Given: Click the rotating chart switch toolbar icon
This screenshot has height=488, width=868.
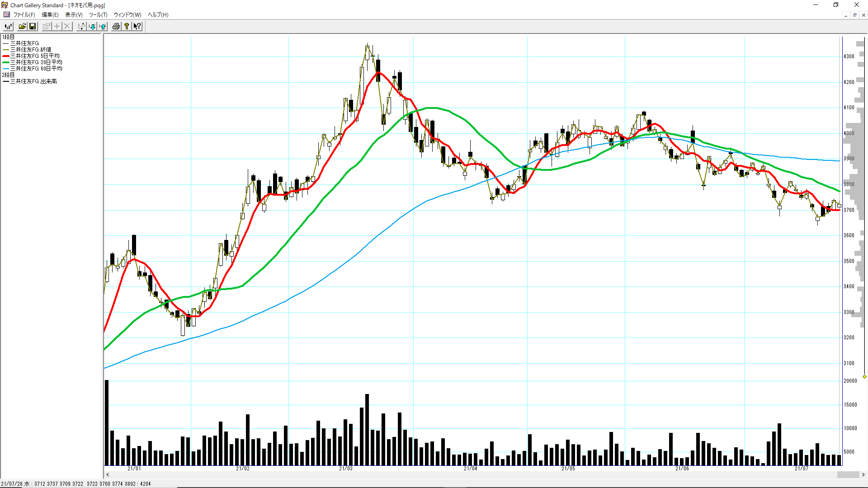Looking at the screenshot, I should (x=81, y=26).
